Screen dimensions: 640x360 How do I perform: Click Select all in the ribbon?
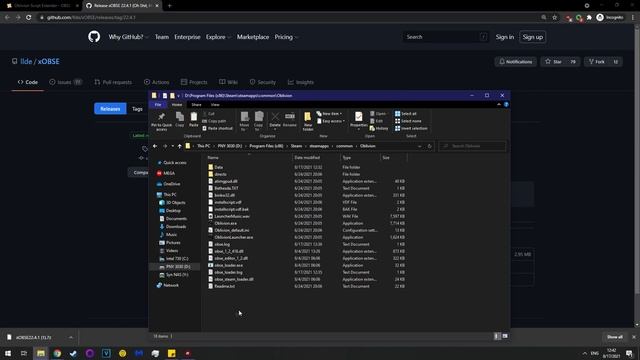[x=406, y=114]
